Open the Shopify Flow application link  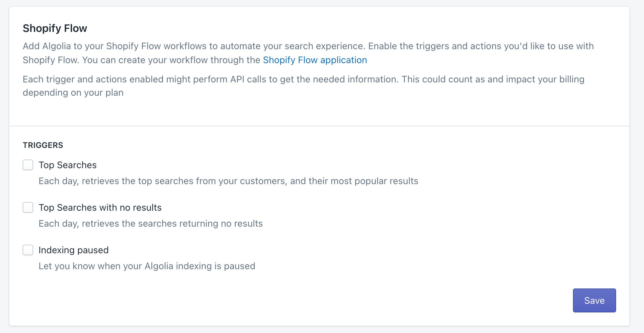315,60
